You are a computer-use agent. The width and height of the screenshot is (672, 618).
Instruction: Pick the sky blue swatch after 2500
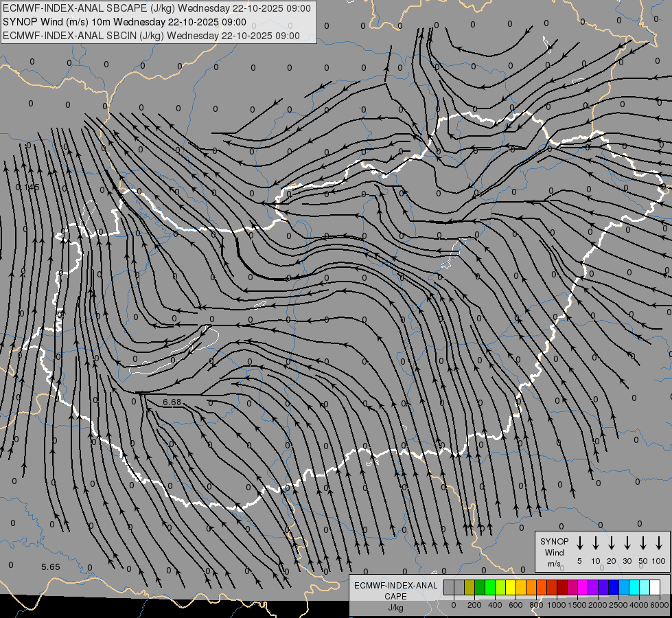tap(625, 587)
